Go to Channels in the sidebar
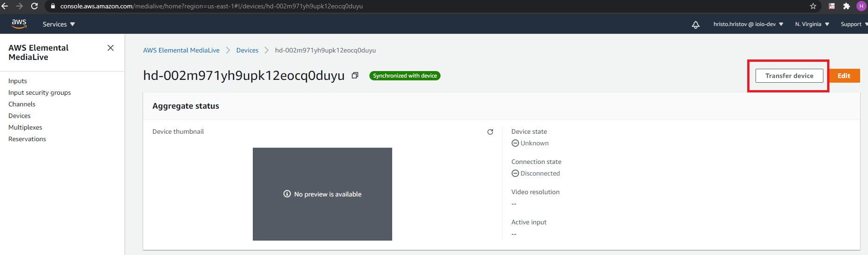The image size is (868, 255). pyautogui.click(x=22, y=104)
